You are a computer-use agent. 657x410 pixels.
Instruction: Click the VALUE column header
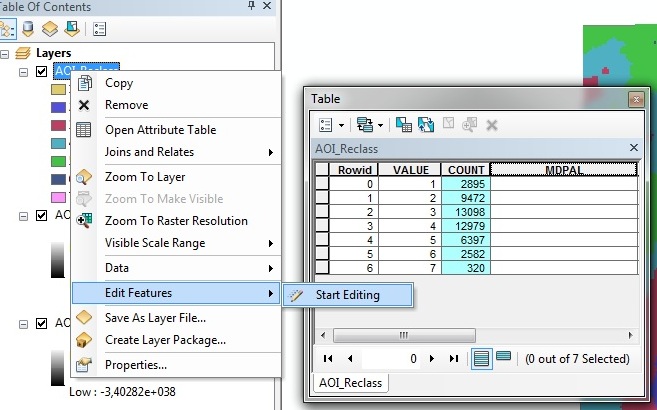point(410,170)
